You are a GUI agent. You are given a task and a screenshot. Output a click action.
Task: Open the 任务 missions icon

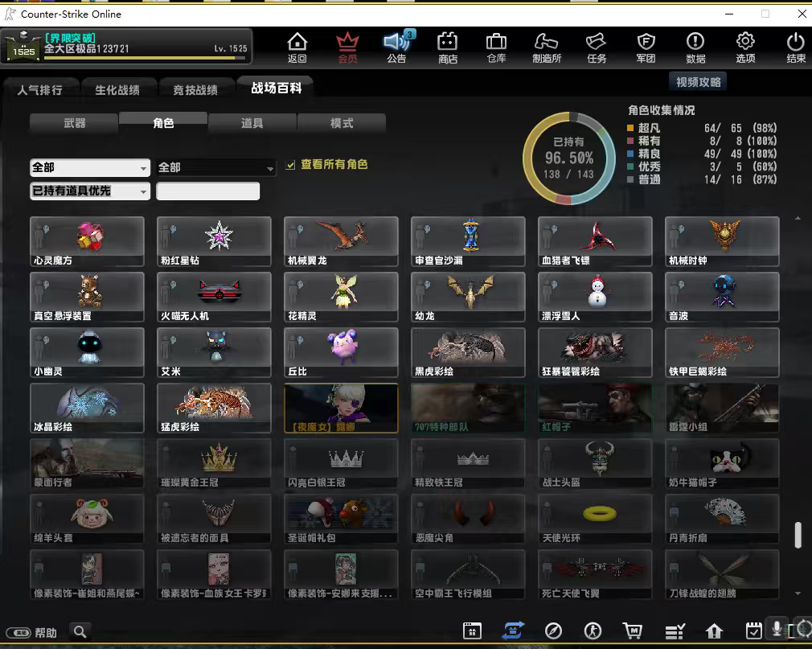point(596,47)
